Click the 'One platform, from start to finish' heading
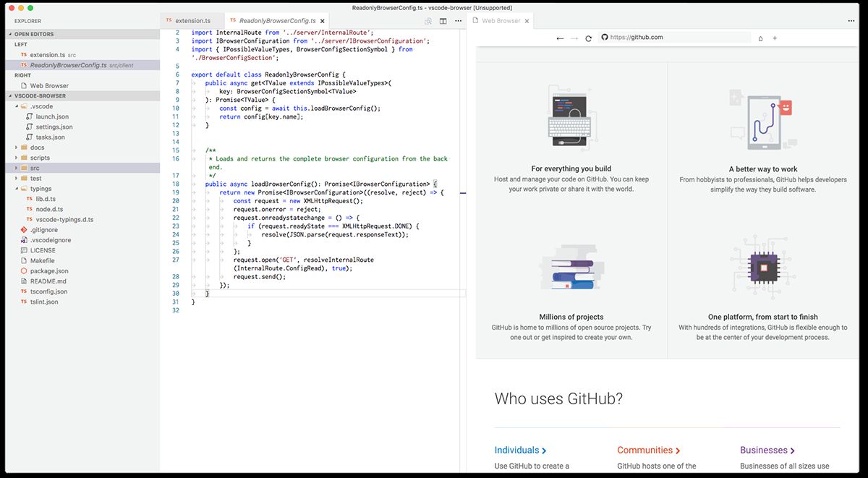Viewport: 868px width, 478px height. tap(763, 317)
